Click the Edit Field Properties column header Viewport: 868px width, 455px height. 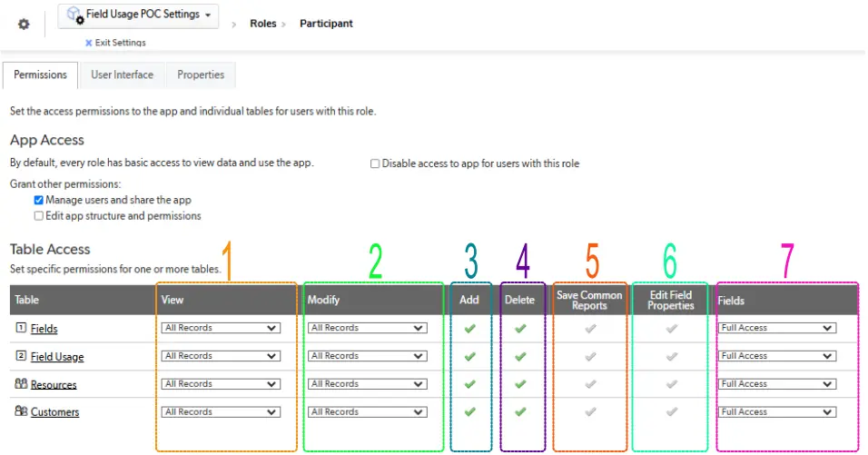670,300
